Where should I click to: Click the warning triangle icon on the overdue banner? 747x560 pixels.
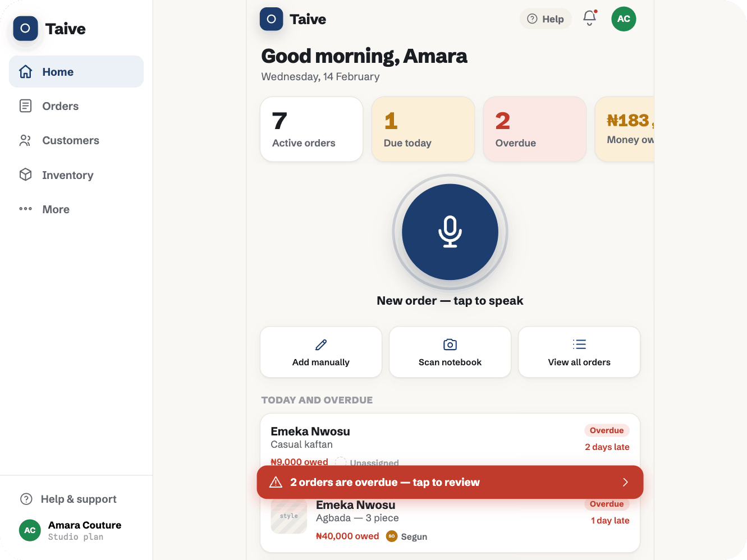click(x=276, y=482)
